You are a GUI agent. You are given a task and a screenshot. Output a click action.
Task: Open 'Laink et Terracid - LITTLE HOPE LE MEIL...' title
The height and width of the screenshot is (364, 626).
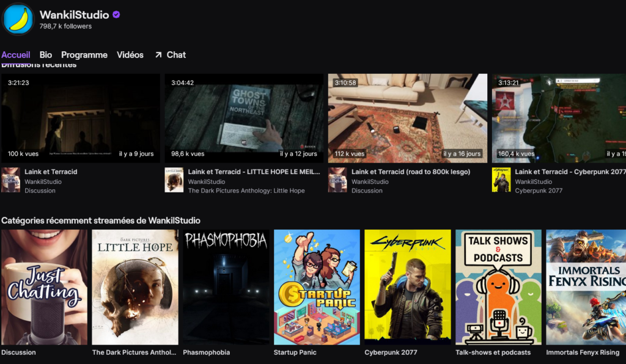point(254,172)
